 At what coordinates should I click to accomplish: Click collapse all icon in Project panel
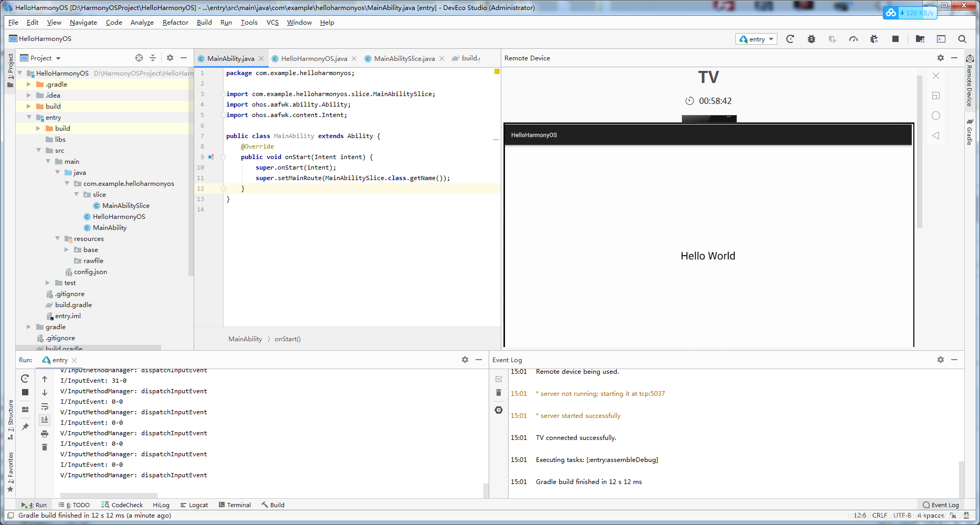(x=153, y=58)
